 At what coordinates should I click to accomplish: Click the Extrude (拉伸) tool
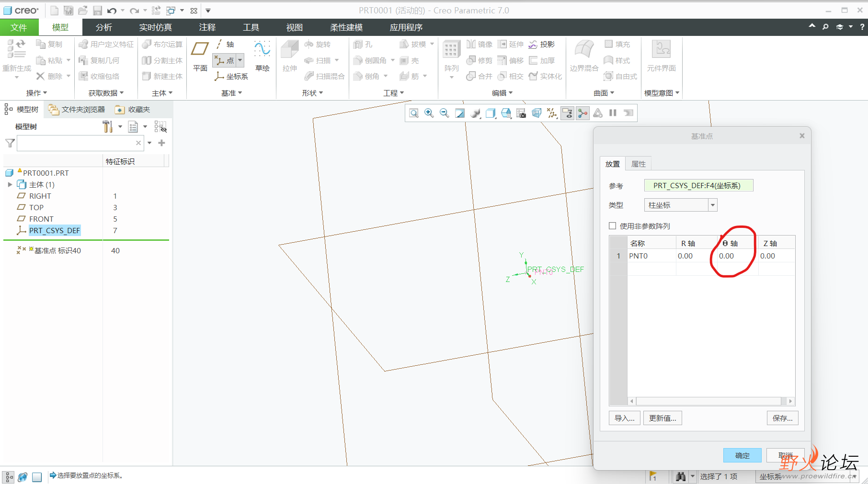tap(290, 56)
